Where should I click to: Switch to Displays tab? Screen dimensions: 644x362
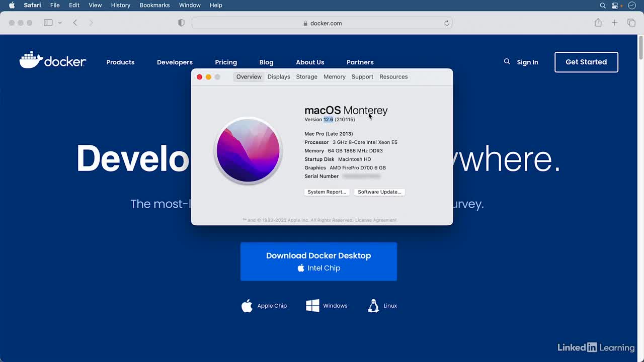pos(279,77)
